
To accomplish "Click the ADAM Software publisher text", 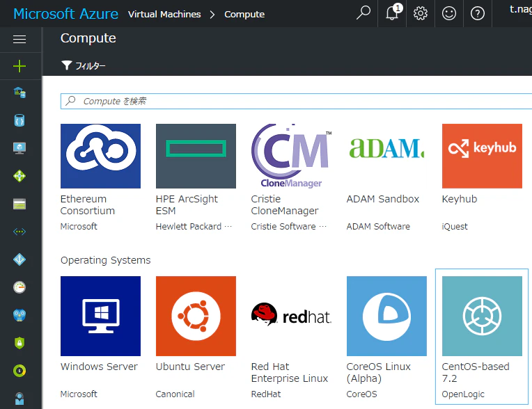I will tap(378, 226).
